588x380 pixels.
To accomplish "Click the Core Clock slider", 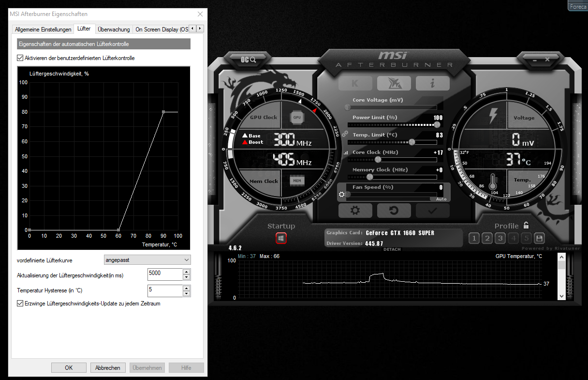I will point(392,159).
